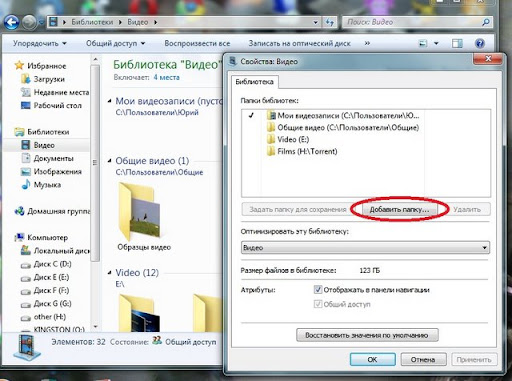Open Рабочий стол in favorites
Image resolution: width=512 pixels, height=381 pixels.
[x=51, y=105]
